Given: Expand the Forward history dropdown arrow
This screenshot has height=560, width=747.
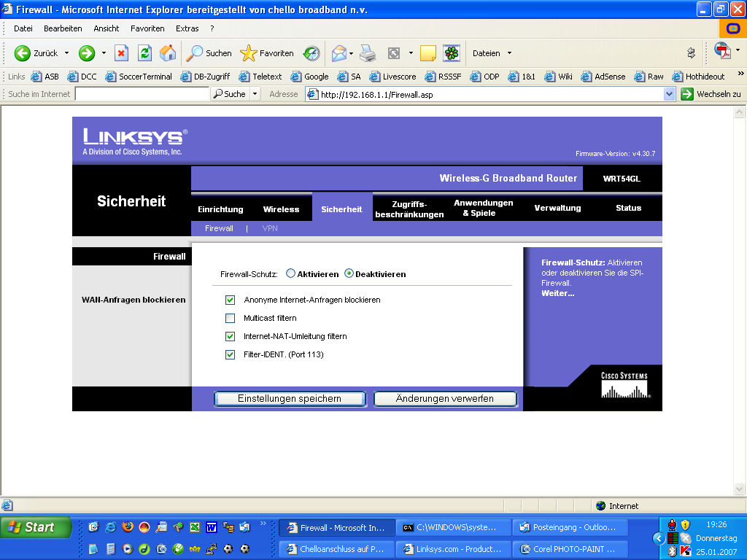Looking at the screenshot, I should (x=104, y=52).
